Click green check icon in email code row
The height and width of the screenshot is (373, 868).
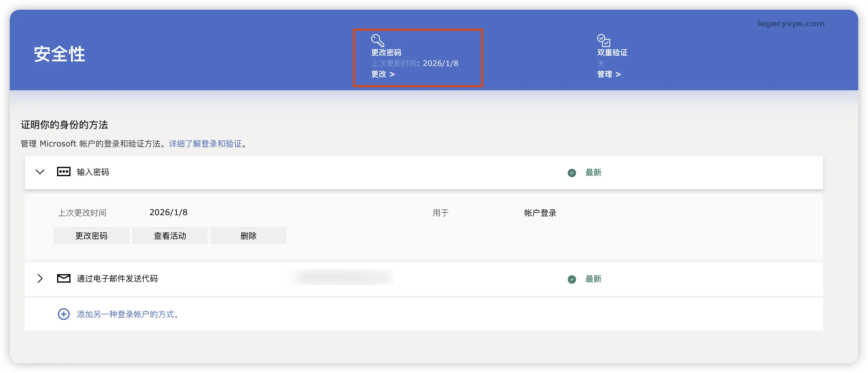click(571, 279)
